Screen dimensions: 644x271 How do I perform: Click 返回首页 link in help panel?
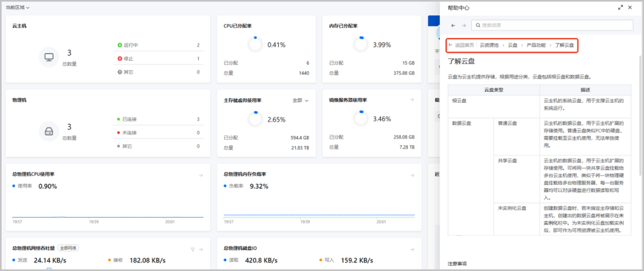click(x=464, y=45)
